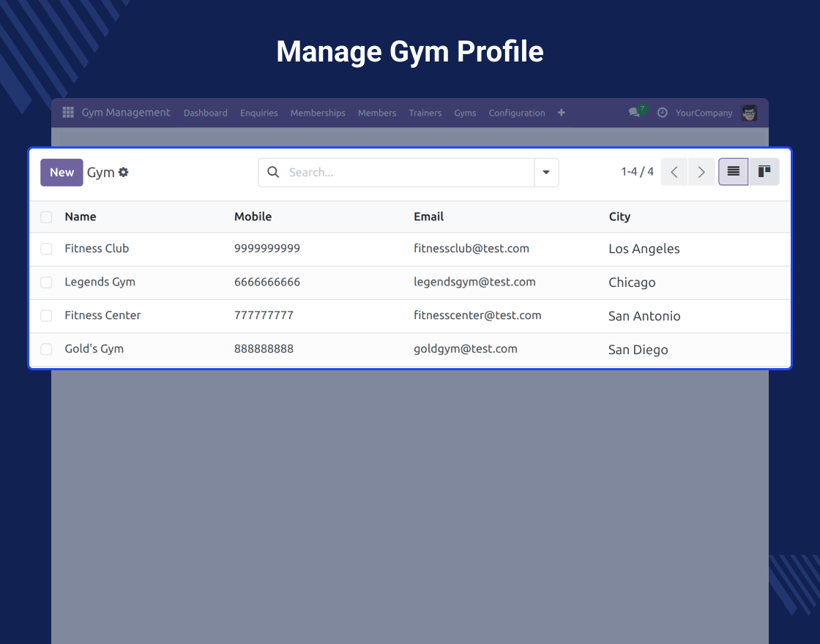Viewport: 820px width, 644px height.
Task: Open the Configuration menu
Action: (x=517, y=113)
